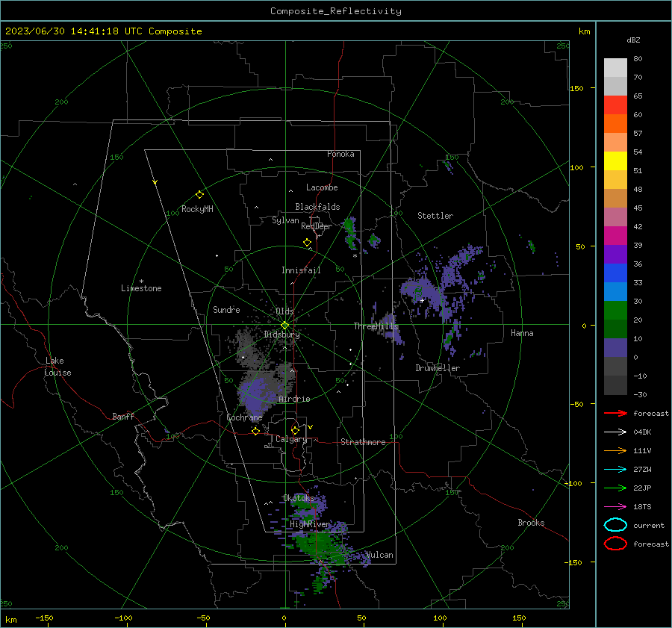672x628 pixels.
Task: Click the cyan current ellipse legend icon
Action: coord(615,525)
